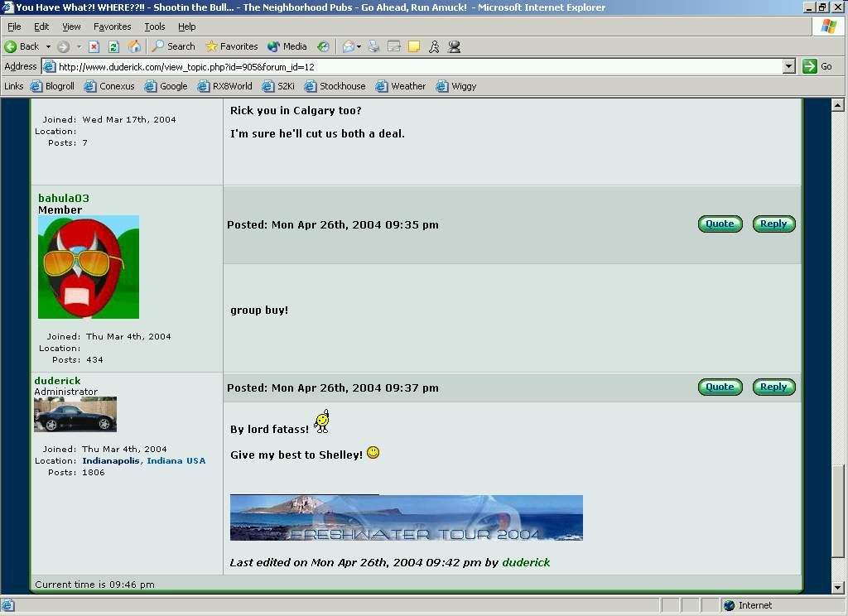Go to the Home page icon
The height and width of the screenshot is (616, 848).
coord(133,46)
